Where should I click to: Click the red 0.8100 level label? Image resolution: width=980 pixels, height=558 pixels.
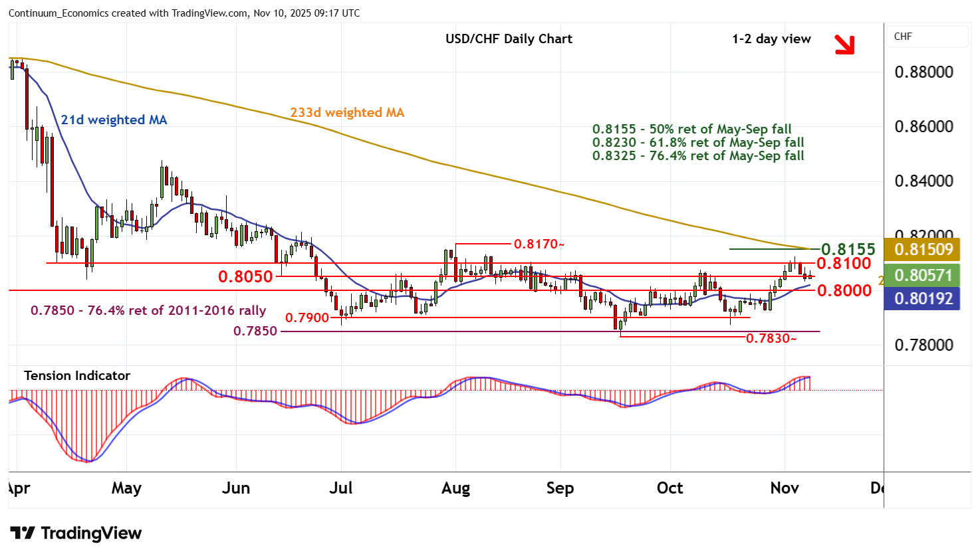(844, 264)
